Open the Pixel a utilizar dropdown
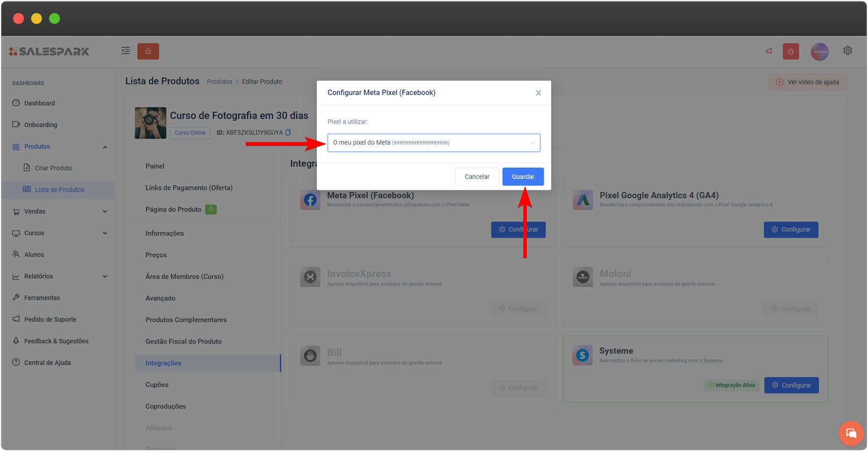This screenshot has width=868, height=451. click(x=433, y=143)
